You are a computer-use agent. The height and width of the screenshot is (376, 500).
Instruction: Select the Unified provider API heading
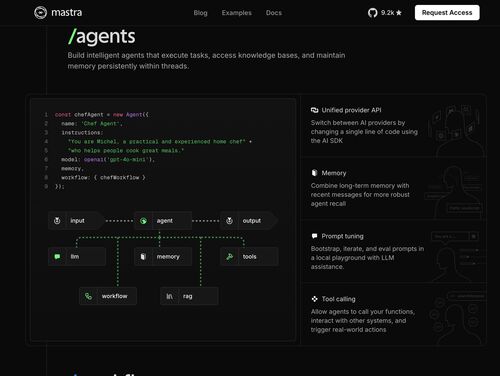click(x=351, y=110)
